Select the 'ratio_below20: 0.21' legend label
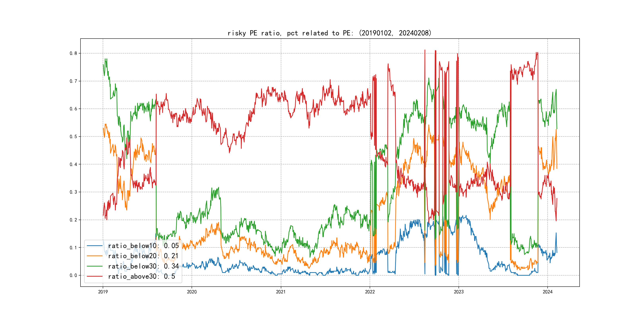The height and width of the screenshot is (322, 644). pos(143,256)
